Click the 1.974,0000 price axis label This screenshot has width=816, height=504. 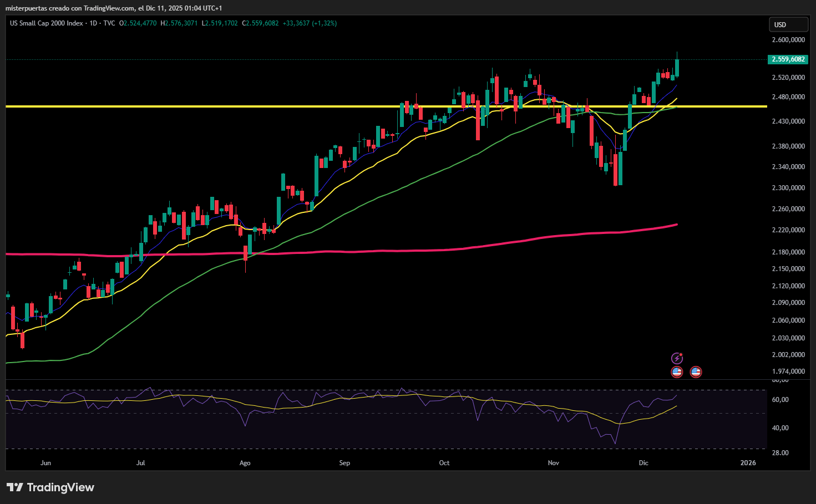[x=788, y=371]
